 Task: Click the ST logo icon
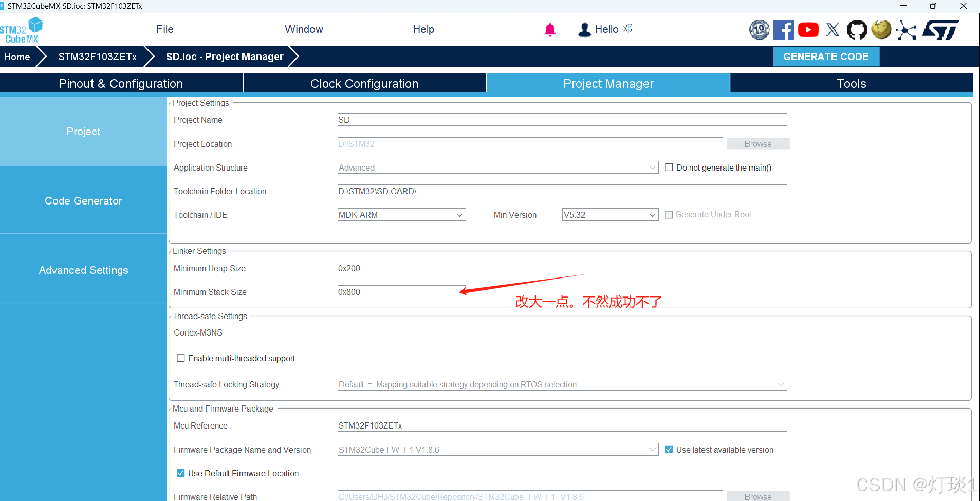pyautogui.click(x=940, y=30)
